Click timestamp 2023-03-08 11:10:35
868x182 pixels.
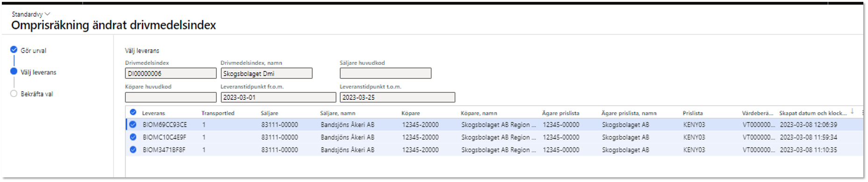tap(809, 150)
